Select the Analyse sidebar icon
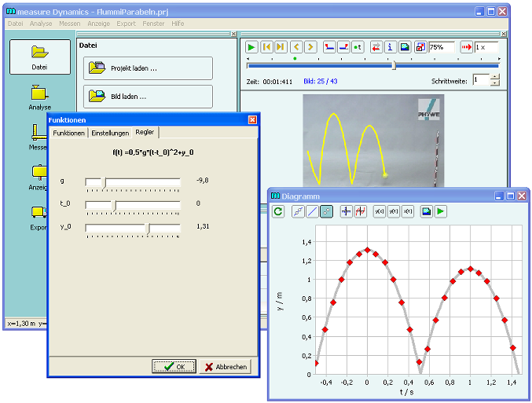This screenshot has width=532, height=403. tap(40, 97)
